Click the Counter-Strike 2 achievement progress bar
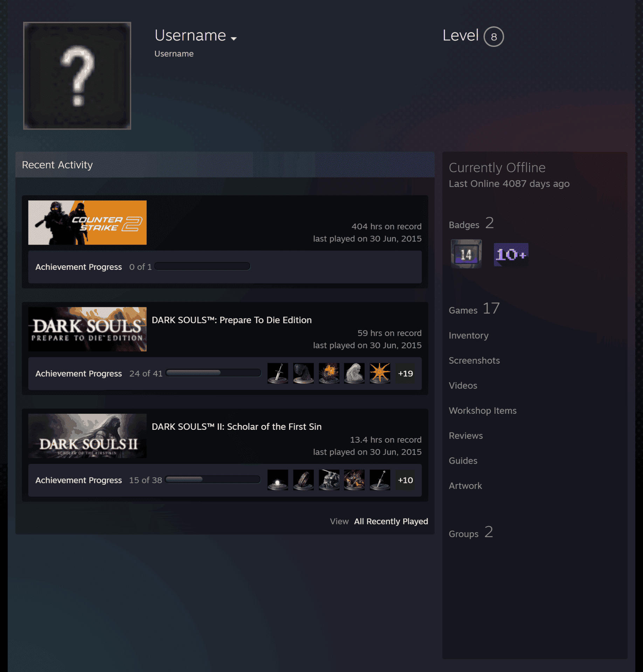The width and height of the screenshot is (643, 672). click(x=202, y=266)
